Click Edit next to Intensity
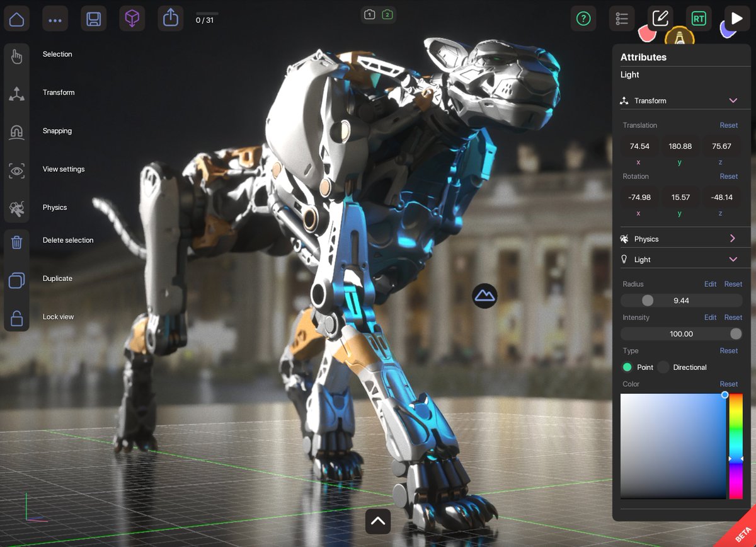This screenshot has height=547, width=756. pyautogui.click(x=711, y=317)
